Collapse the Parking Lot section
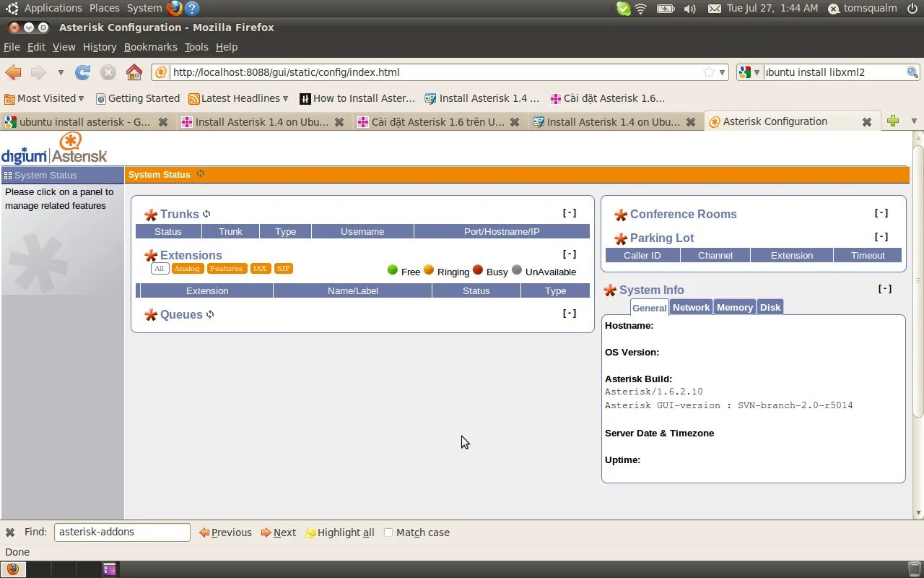This screenshot has height=578, width=924. 881,237
